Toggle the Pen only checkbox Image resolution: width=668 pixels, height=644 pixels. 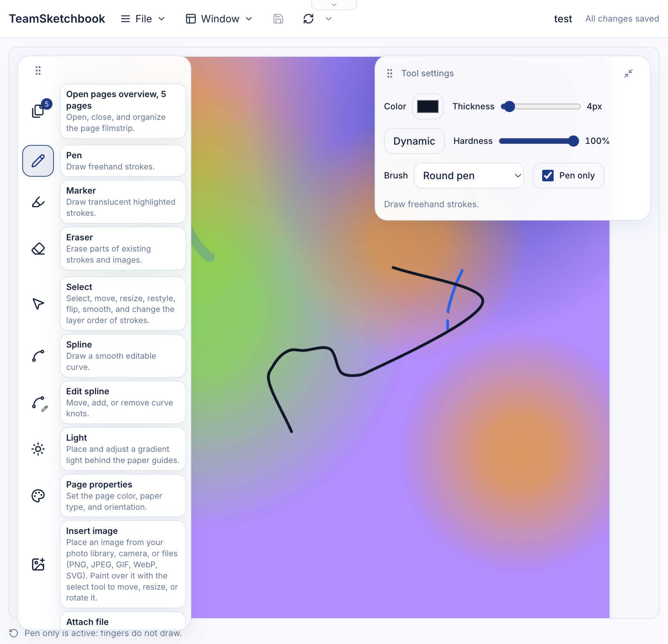[548, 176]
